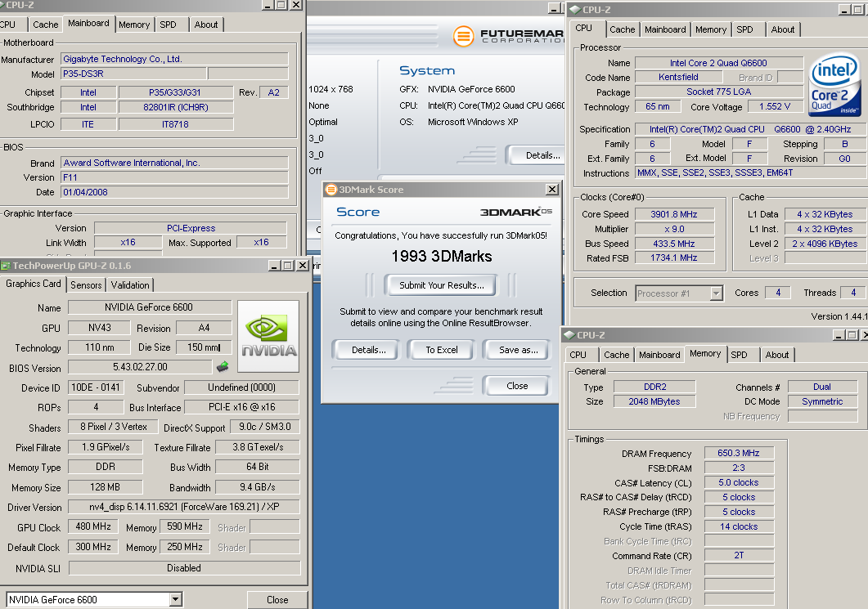Viewport: 868px width, 609px height.
Task: Click the 1993 3DMarks score text
Action: click(441, 256)
